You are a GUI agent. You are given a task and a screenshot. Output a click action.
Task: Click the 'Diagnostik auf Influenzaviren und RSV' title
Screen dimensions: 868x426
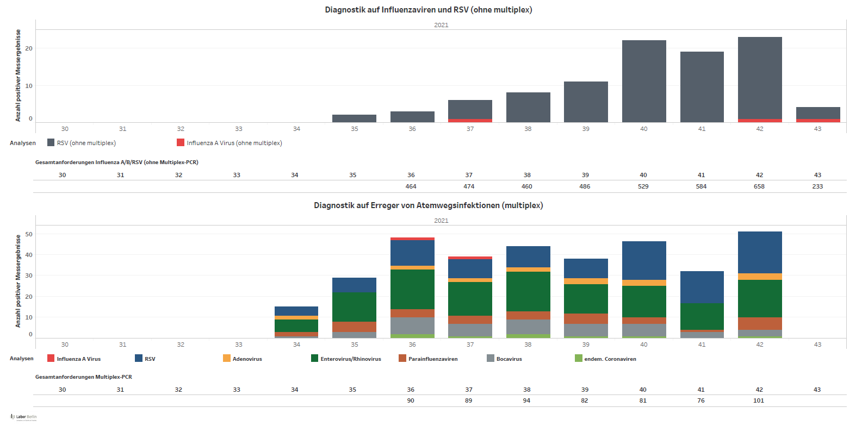[429, 10]
